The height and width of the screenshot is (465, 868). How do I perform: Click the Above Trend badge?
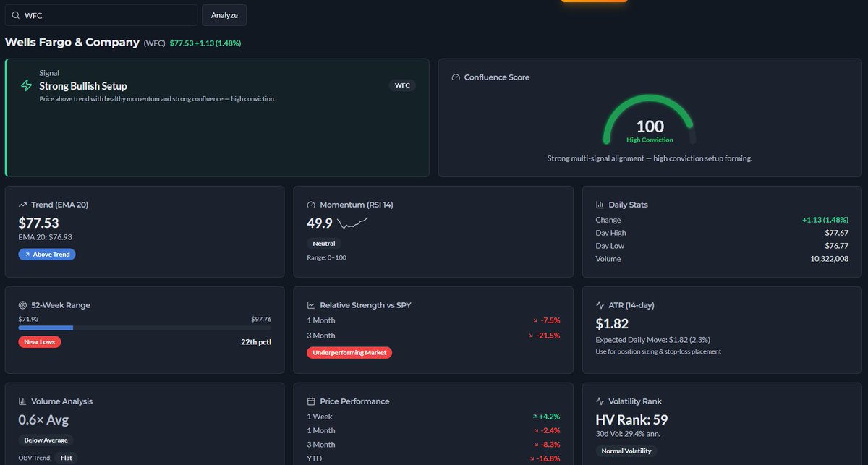click(47, 255)
